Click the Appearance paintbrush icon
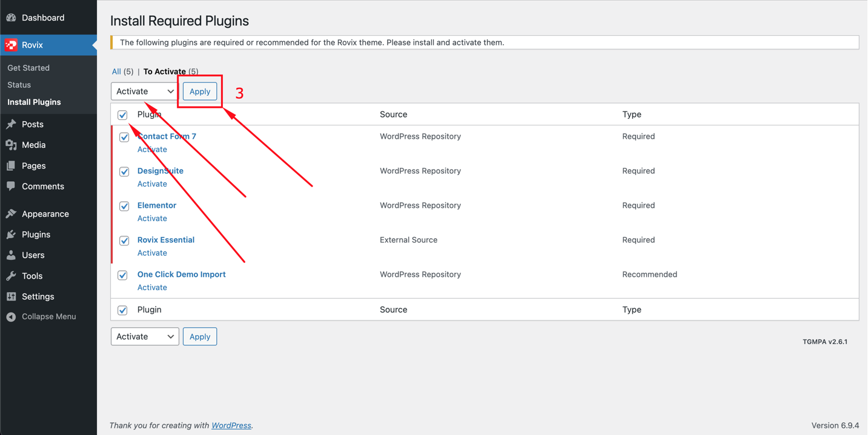Viewport: 868px width, 435px height. point(11,214)
